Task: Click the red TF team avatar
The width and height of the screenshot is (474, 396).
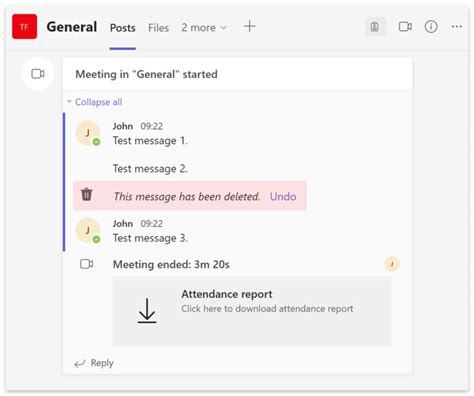Action: (x=24, y=27)
